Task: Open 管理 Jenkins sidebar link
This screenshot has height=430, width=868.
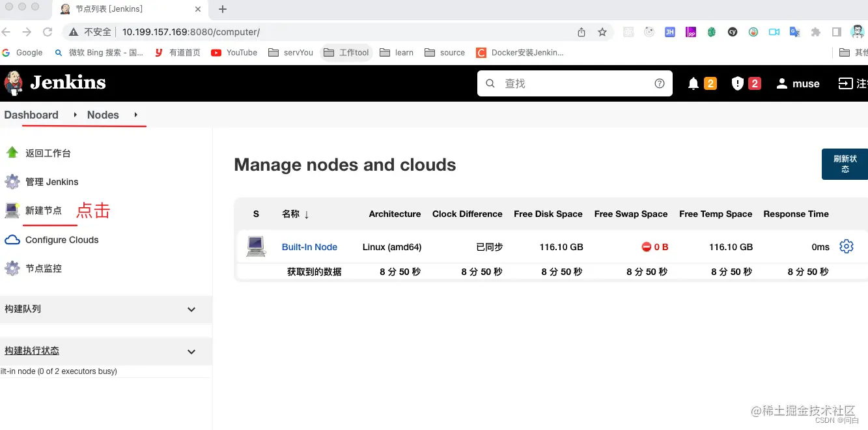Action: pos(51,182)
